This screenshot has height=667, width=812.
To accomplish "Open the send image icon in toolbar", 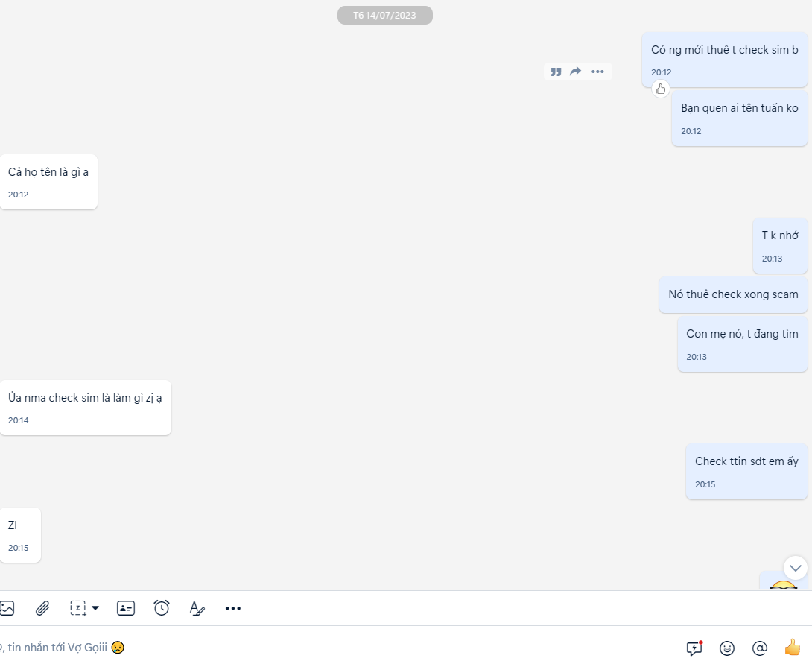I will (x=7, y=608).
